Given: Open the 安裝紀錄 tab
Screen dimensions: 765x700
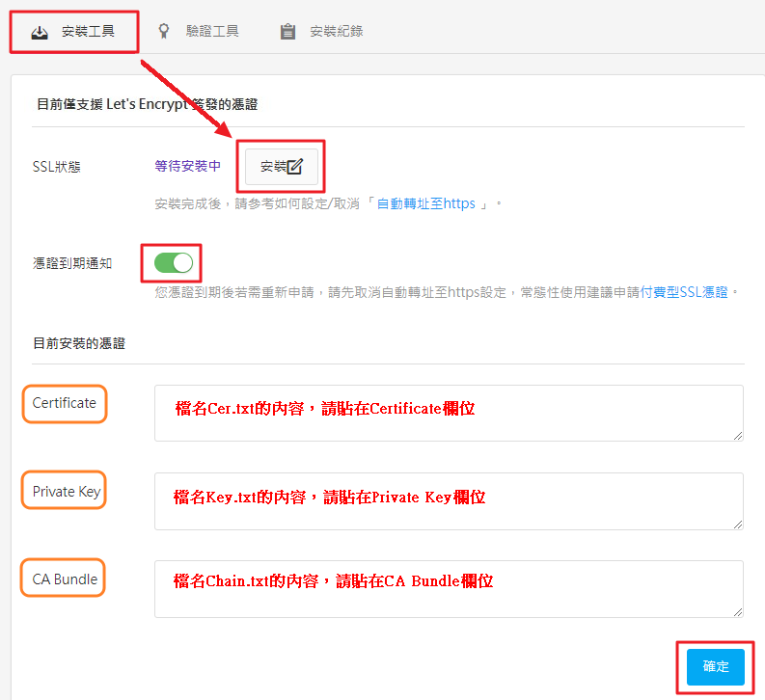Looking at the screenshot, I should [336, 32].
